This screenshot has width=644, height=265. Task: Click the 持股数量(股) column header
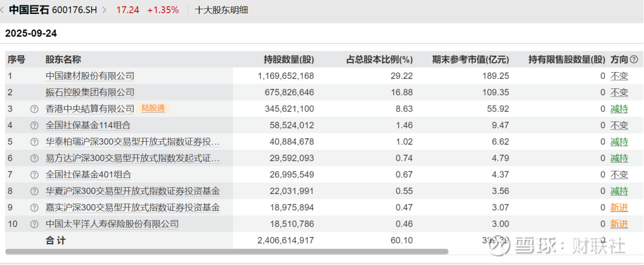click(x=289, y=59)
